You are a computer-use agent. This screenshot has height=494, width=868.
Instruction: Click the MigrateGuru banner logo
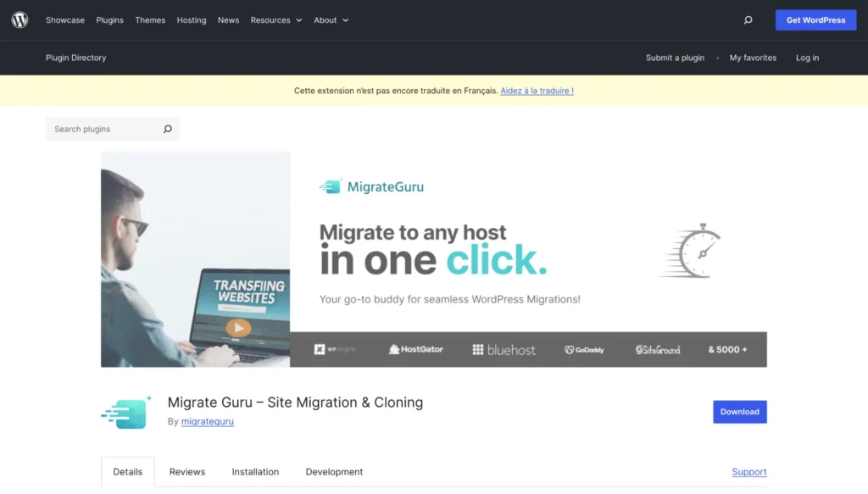click(x=371, y=187)
